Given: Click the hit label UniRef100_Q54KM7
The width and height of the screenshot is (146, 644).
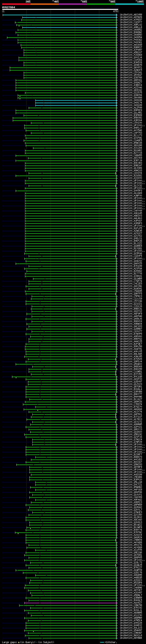Looking at the screenshot, I should pyautogui.click(x=131, y=630).
